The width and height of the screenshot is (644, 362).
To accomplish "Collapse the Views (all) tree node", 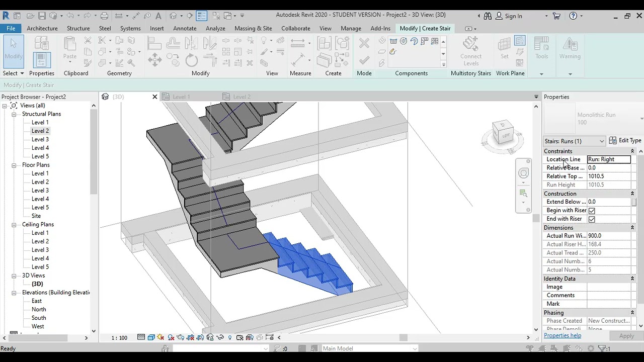I will point(5,106).
